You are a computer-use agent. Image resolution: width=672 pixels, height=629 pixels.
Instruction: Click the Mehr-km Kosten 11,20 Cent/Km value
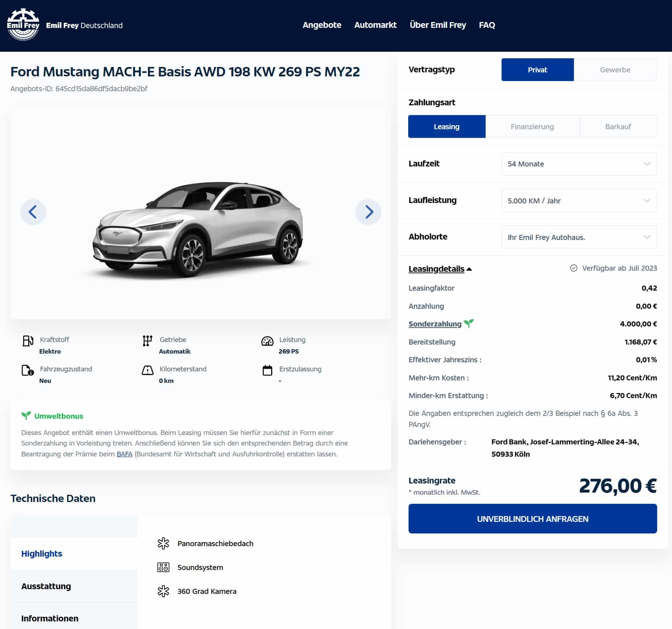pyautogui.click(x=632, y=378)
